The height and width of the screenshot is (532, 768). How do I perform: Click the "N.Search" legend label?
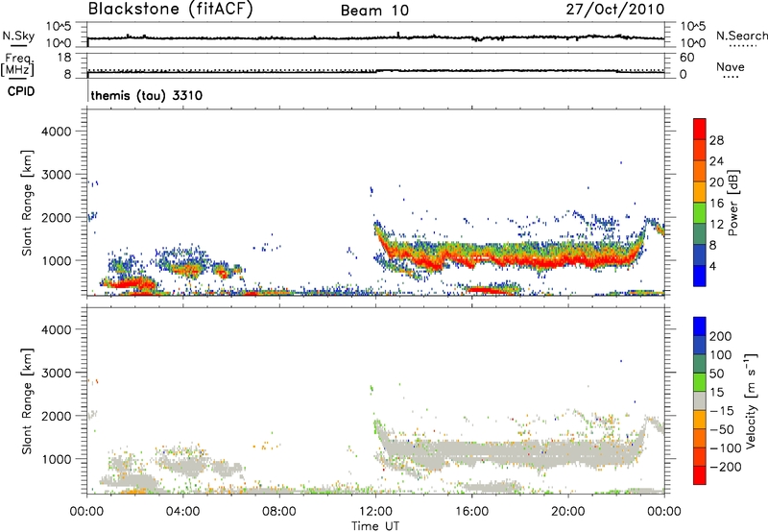pyautogui.click(x=742, y=36)
